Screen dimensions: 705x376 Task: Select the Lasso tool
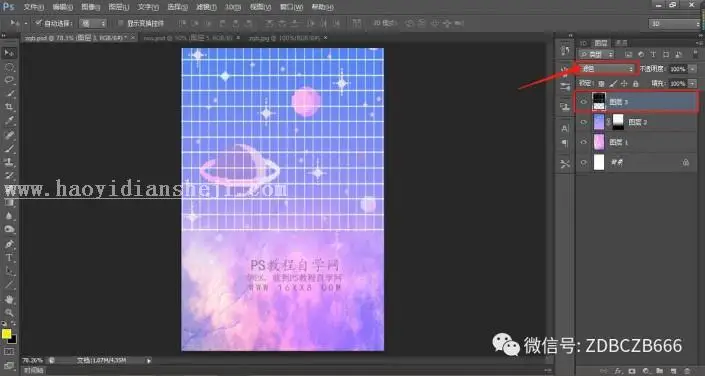click(9, 80)
